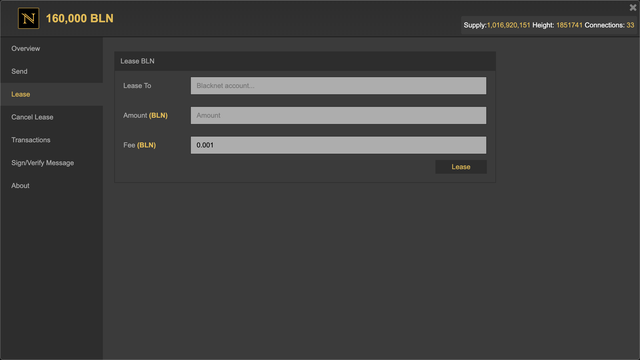640x360 pixels.
Task: Go to the Send section
Action: click(x=19, y=71)
